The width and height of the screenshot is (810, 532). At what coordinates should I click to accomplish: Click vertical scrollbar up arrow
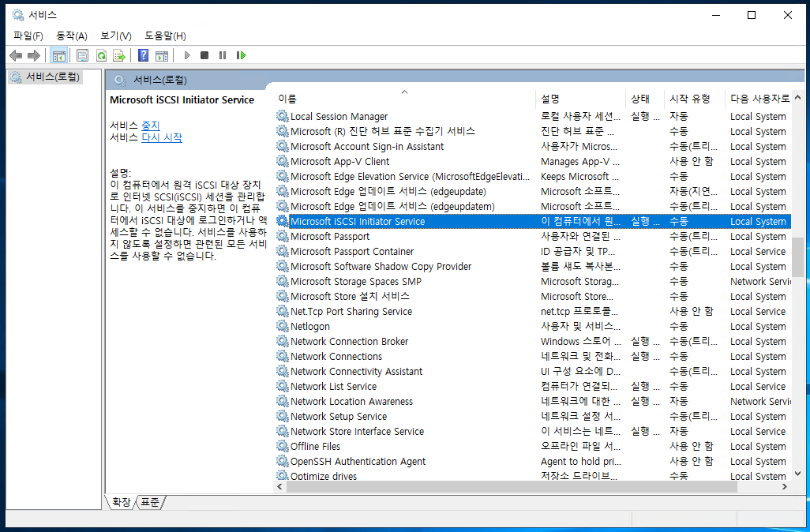click(797, 97)
